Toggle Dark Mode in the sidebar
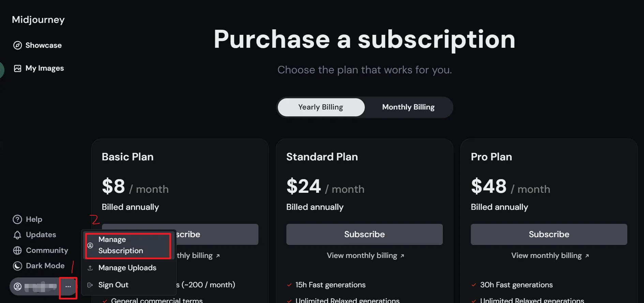Screen dimensions: 644x303 [45, 266]
